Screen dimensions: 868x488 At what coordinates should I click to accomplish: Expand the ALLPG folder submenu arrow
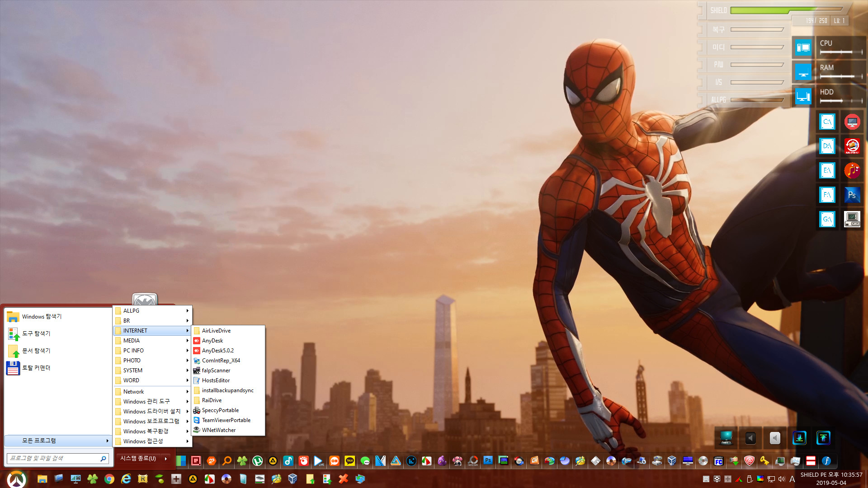(187, 311)
